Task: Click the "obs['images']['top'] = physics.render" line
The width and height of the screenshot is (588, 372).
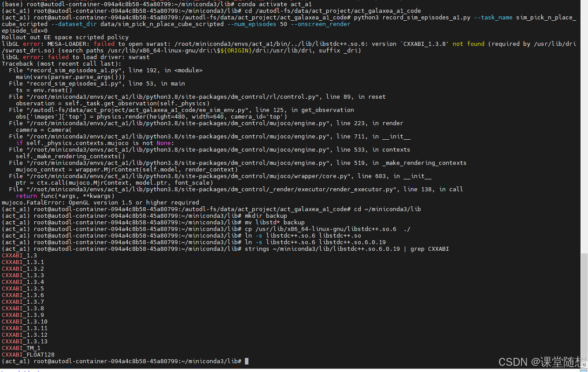Action: tap(152, 117)
